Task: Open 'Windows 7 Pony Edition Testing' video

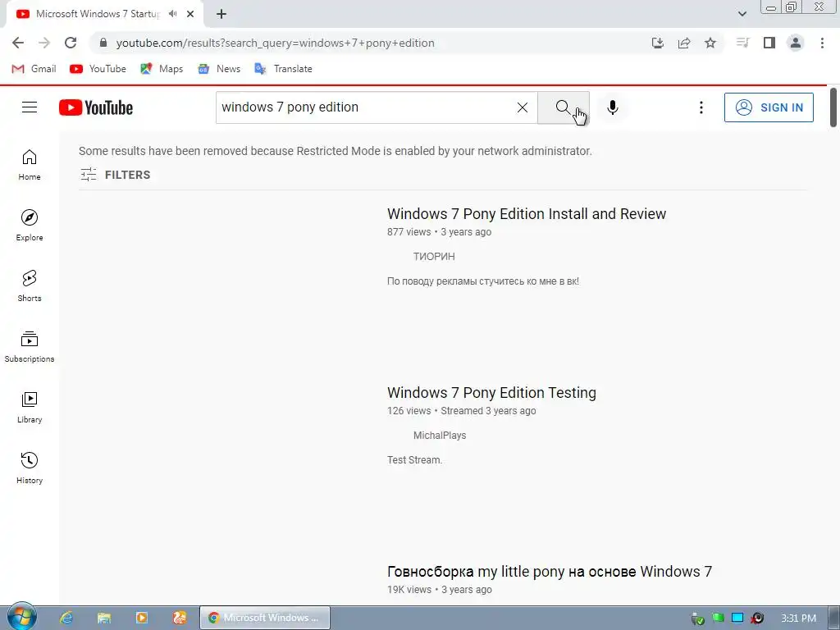Action: [492, 393]
